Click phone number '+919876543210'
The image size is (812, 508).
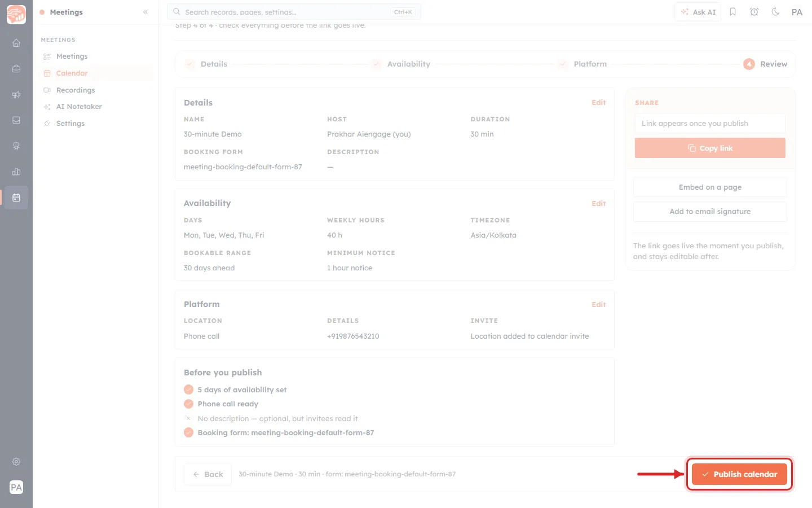[353, 336]
